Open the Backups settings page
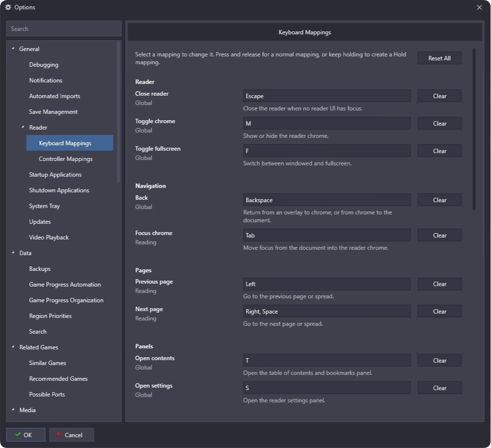This screenshot has height=448, width=491. [40, 269]
